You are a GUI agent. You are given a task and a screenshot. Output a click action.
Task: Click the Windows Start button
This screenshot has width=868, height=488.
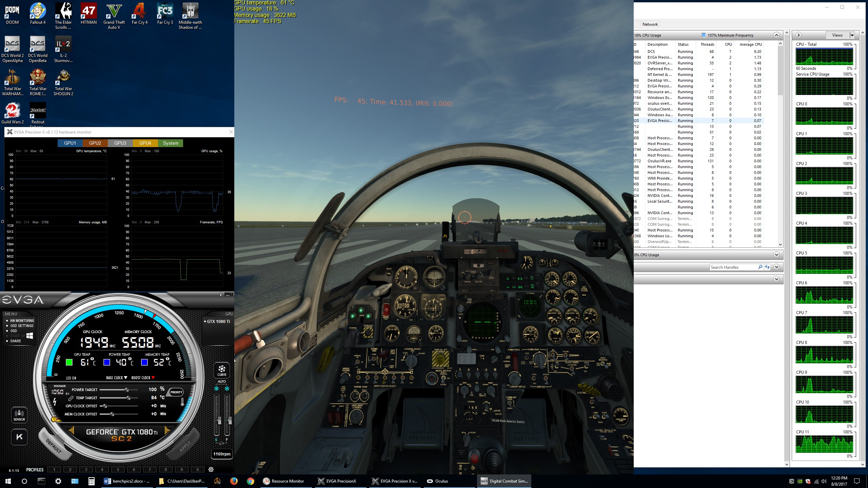(x=8, y=481)
